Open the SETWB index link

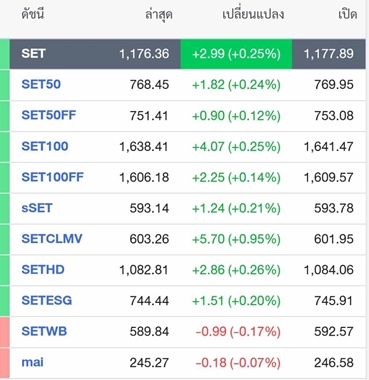pos(44,332)
